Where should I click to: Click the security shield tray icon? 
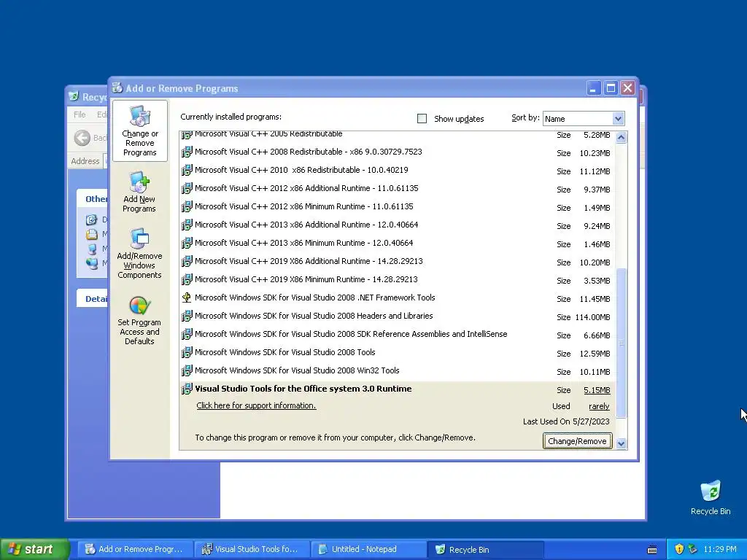coord(679,549)
